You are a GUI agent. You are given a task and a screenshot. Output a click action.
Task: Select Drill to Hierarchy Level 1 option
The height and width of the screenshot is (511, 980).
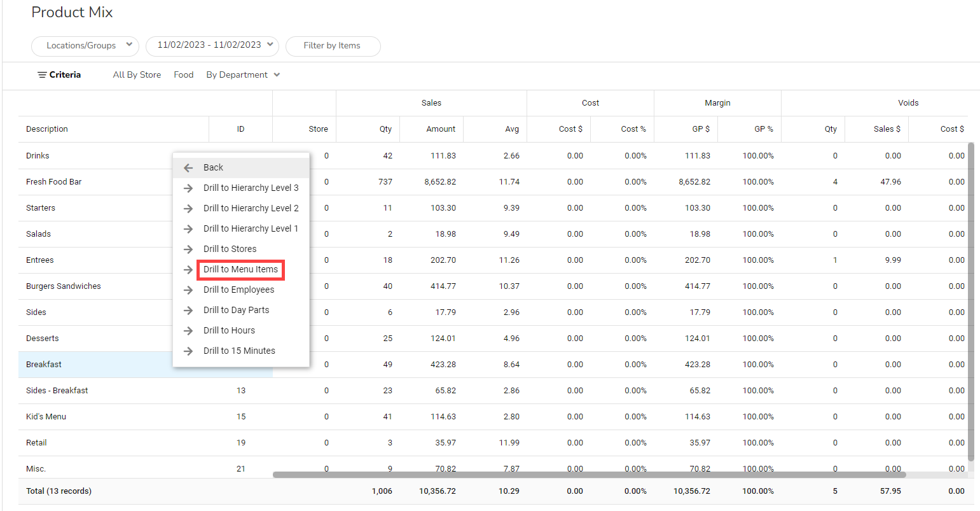(x=251, y=228)
